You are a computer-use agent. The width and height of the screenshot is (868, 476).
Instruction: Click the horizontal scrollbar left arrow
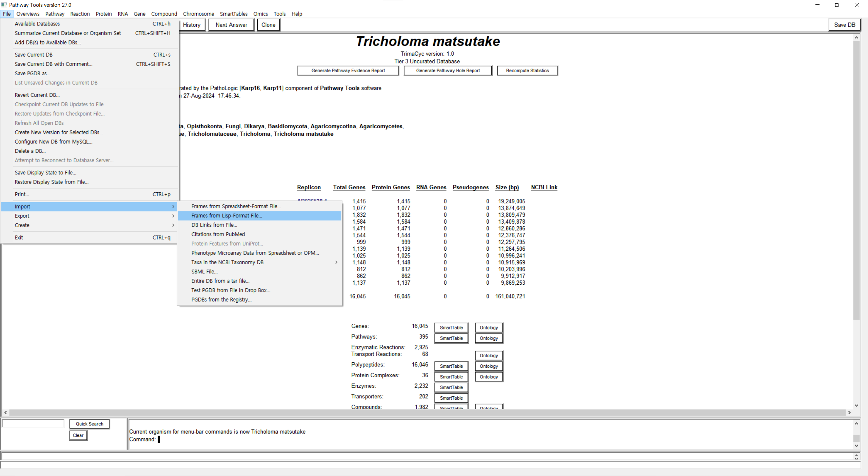coord(5,413)
